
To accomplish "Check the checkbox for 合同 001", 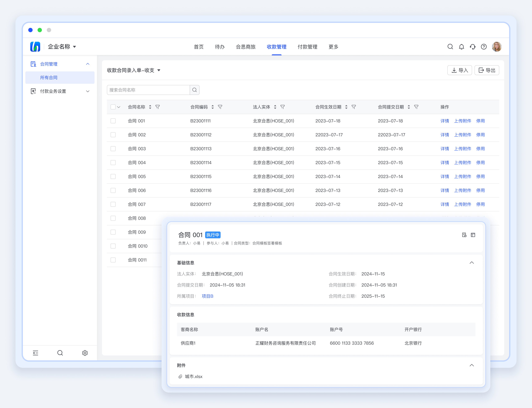I will point(113,121).
